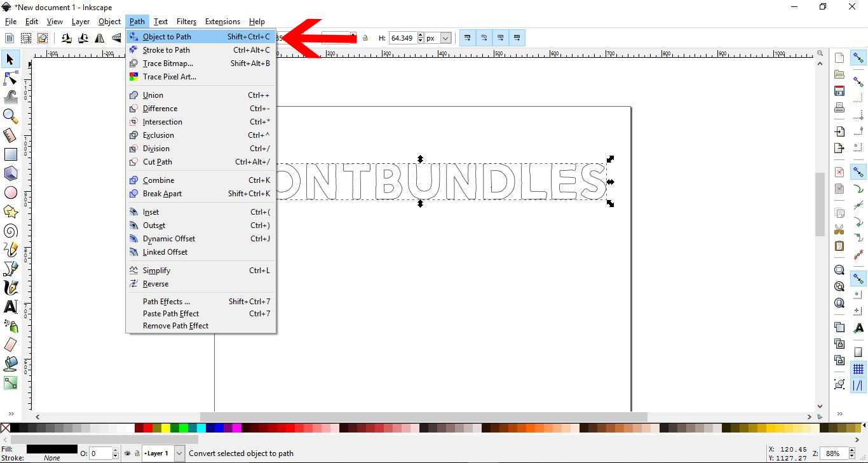The height and width of the screenshot is (463, 868).
Task: Select the Spray objects tool
Action: coord(10,326)
